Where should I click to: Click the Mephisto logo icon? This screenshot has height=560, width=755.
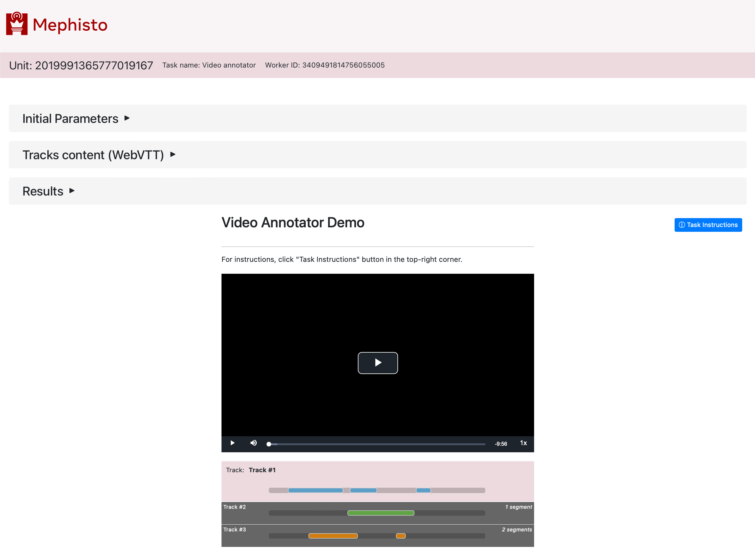(x=17, y=24)
